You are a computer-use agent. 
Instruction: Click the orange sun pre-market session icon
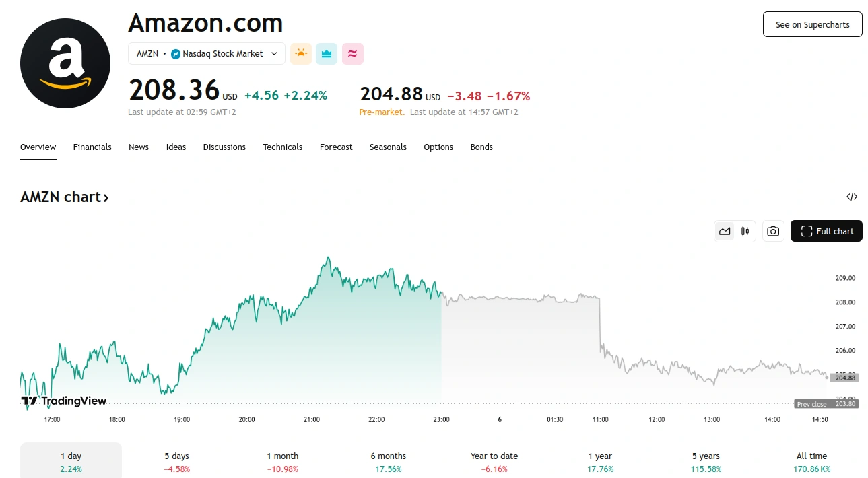tap(301, 54)
